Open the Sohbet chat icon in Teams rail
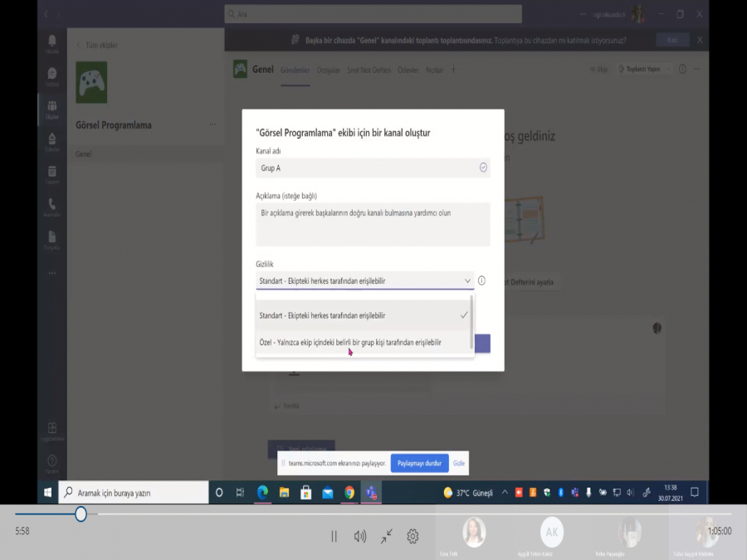Image resolution: width=747 pixels, height=560 pixels. tap(52, 76)
